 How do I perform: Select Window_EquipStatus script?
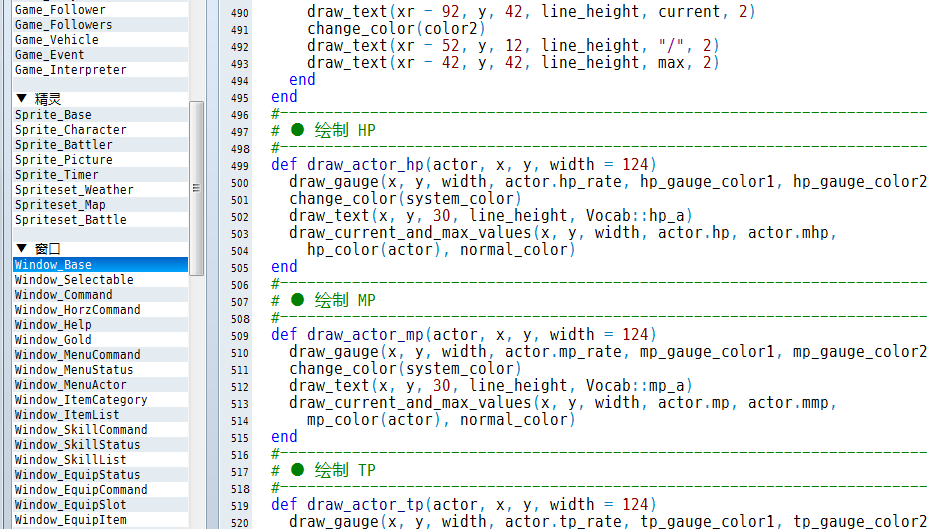(x=101, y=475)
